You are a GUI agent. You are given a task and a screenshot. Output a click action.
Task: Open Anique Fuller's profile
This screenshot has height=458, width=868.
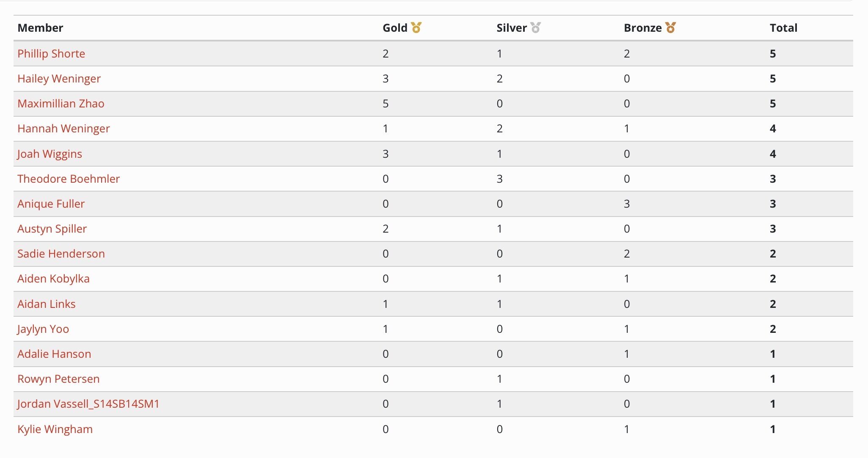(51, 204)
